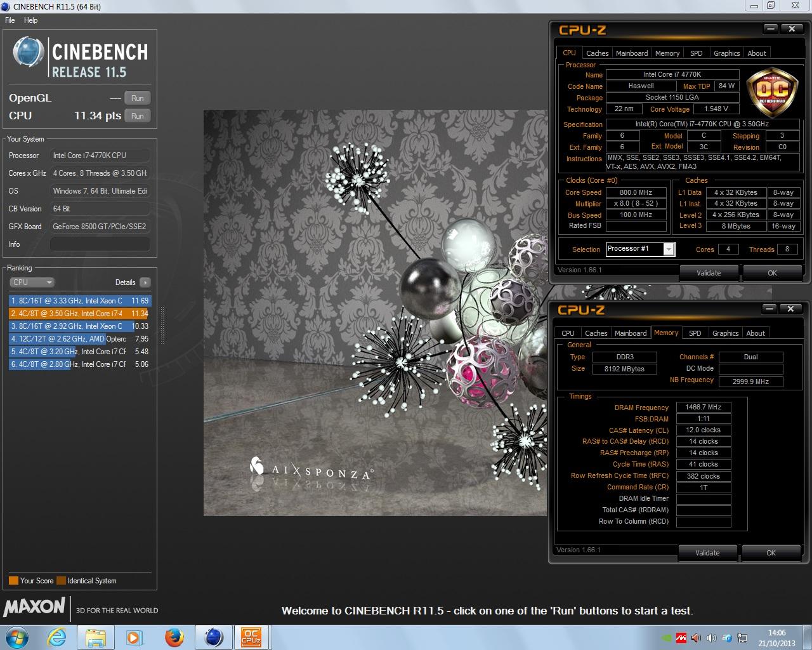Click the Info input field
Image resolution: width=812 pixels, height=650 pixels.
coord(100,244)
